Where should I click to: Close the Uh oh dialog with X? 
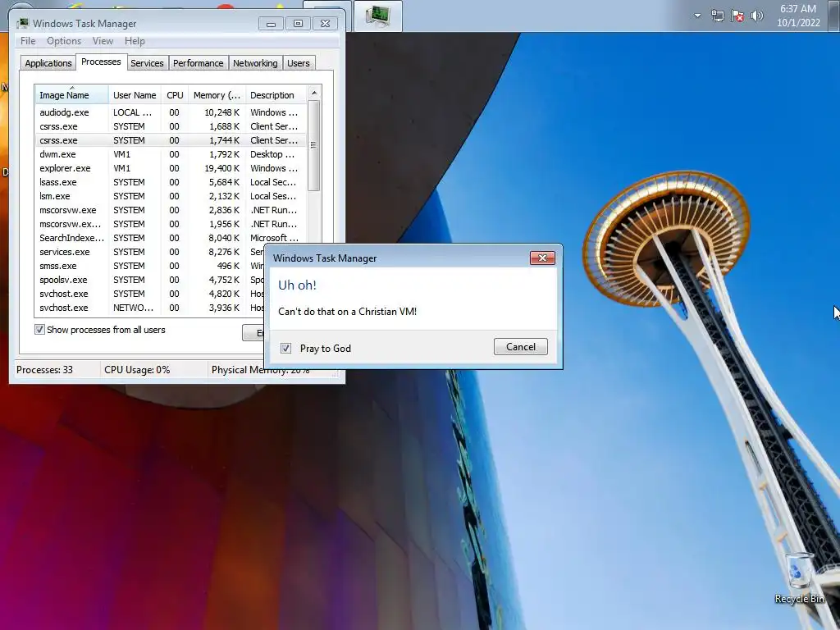click(542, 258)
